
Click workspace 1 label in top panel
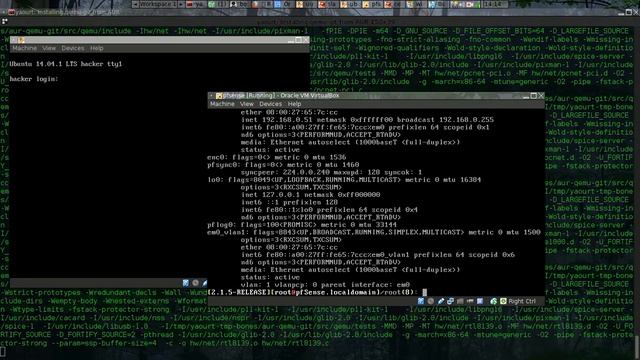click(158, 4)
